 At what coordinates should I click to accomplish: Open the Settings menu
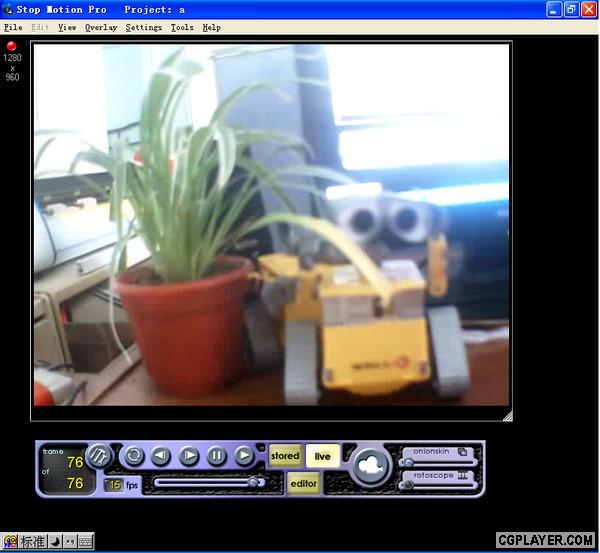[x=144, y=28]
